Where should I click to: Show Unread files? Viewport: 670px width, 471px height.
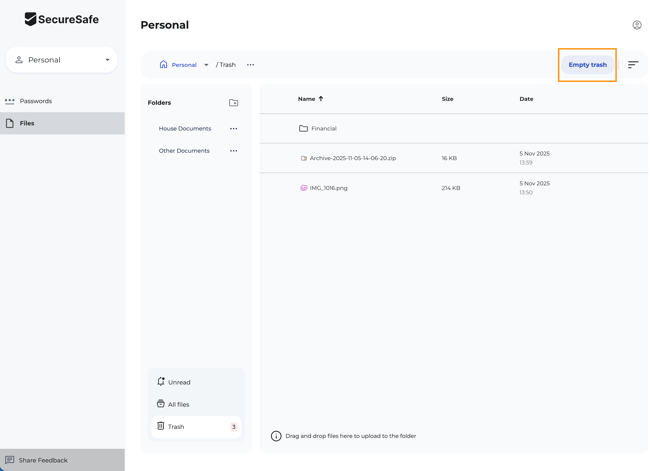point(179,382)
